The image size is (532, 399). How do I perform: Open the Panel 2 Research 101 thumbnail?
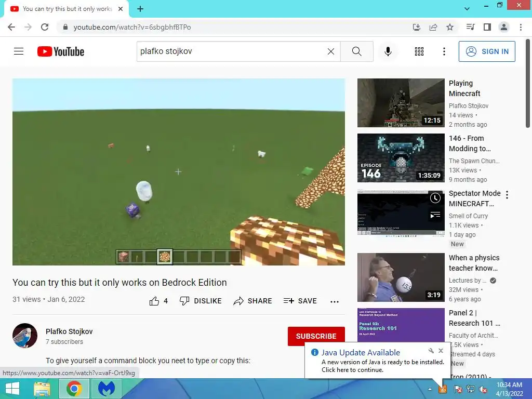[x=401, y=325]
